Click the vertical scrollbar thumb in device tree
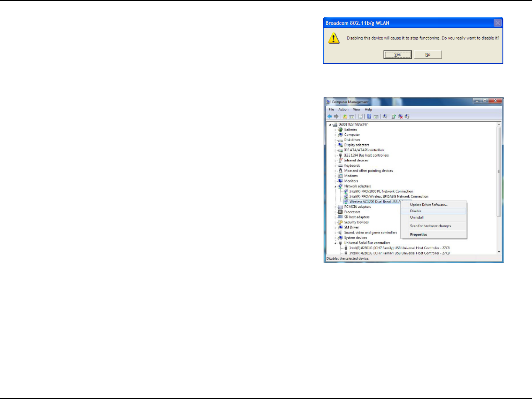 click(499, 172)
